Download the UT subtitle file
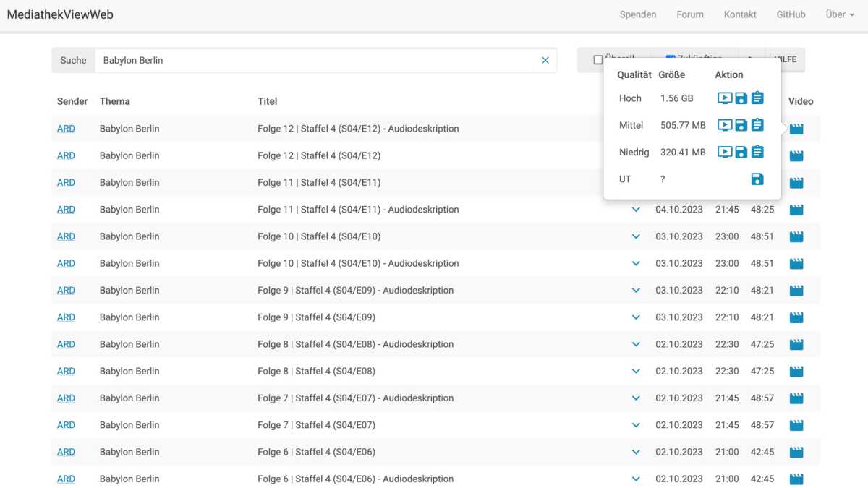Image resolution: width=868 pixels, height=488 pixels. [x=757, y=179]
